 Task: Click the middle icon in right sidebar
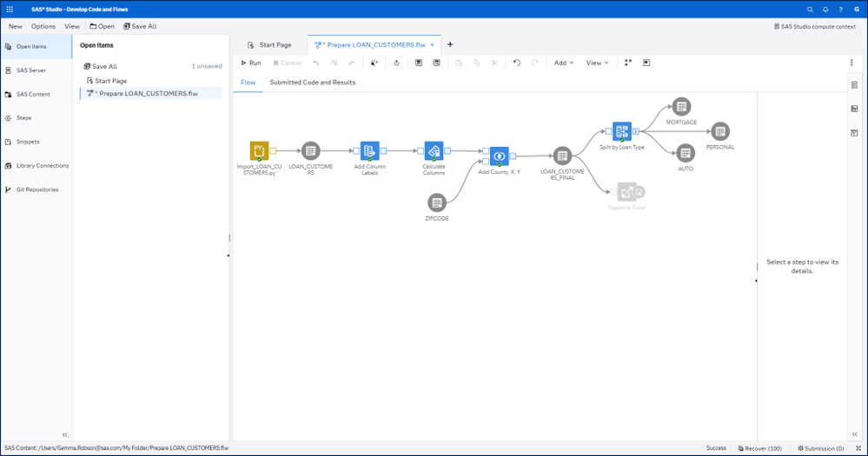coord(855,109)
